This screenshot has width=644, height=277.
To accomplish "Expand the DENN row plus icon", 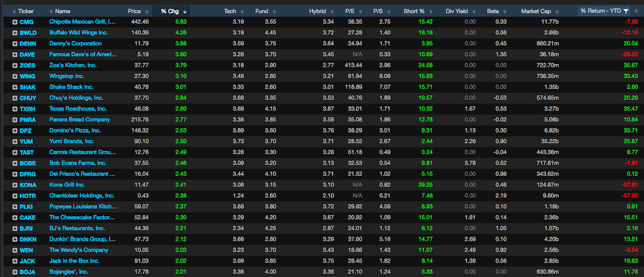I will [x=15, y=43].
